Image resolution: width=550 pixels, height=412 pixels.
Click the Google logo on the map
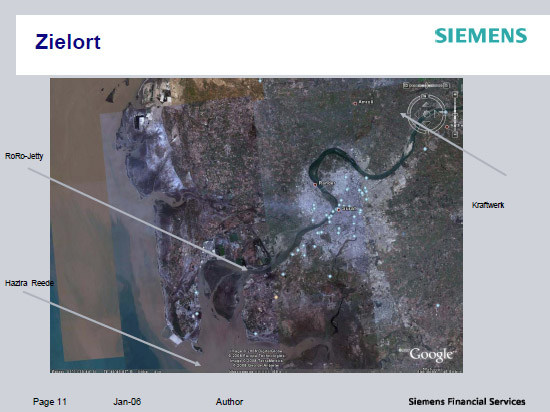click(x=431, y=355)
